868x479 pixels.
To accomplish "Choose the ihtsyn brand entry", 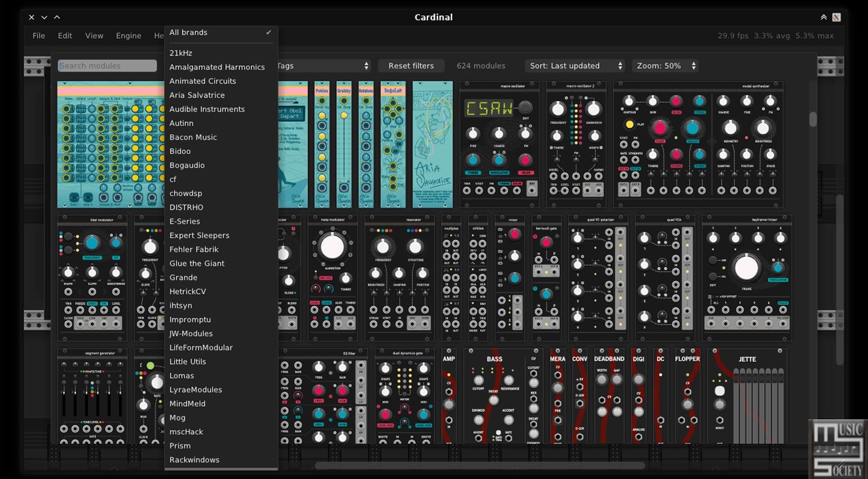I will [x=221, y=305].
